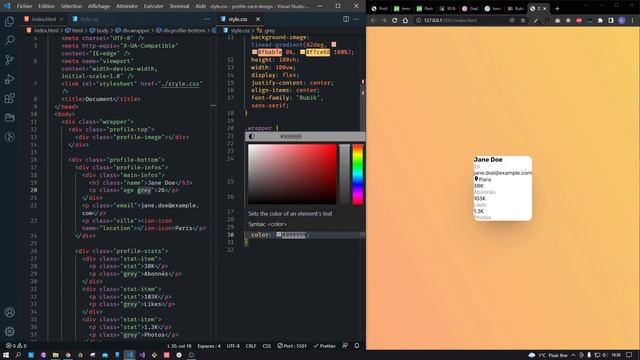Screen dimensions: 640x360
Task: Open the Chrome extensions puzzle icon
Action: tap(600, 20)
